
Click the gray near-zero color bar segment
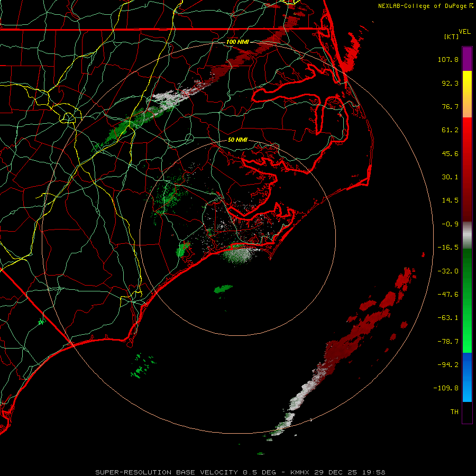[467, 235]
